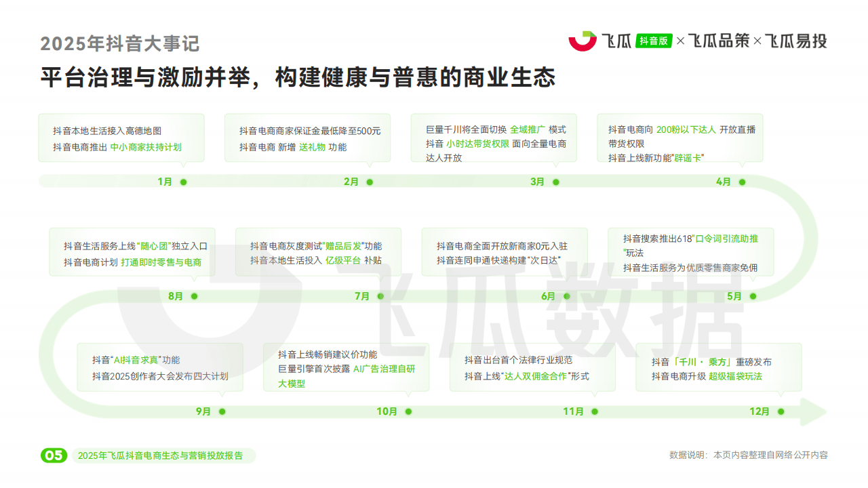This screenshot has height=488, width=868.
Task: Select the 8月 timeline dot
Action: 194,296
